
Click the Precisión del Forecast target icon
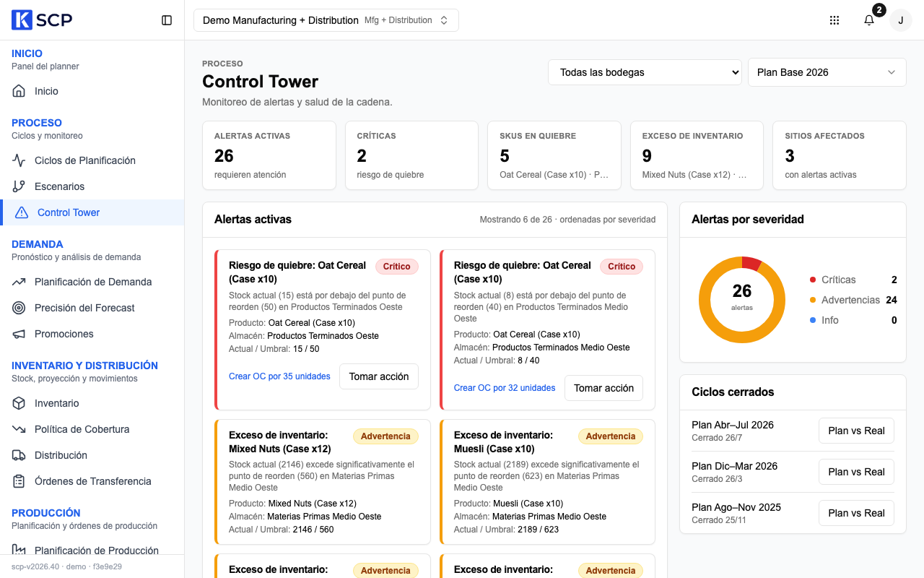(x=19, y=308)
